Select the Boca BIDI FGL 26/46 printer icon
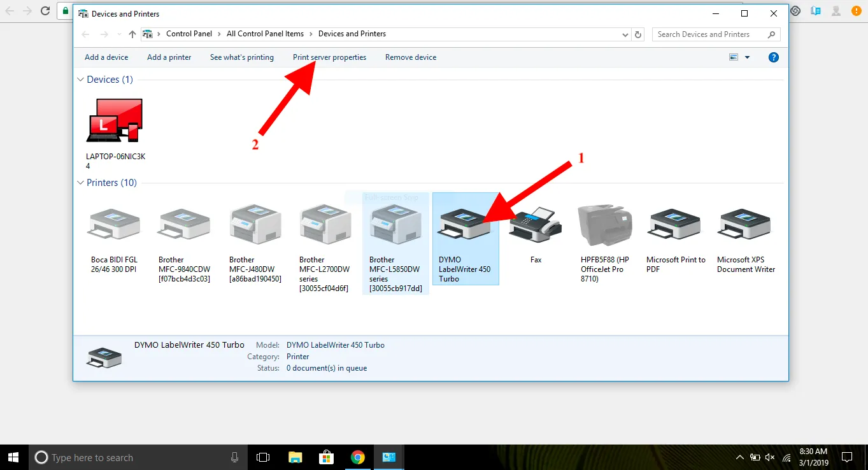This screenshot has height=470, width=868. [114, 224]
